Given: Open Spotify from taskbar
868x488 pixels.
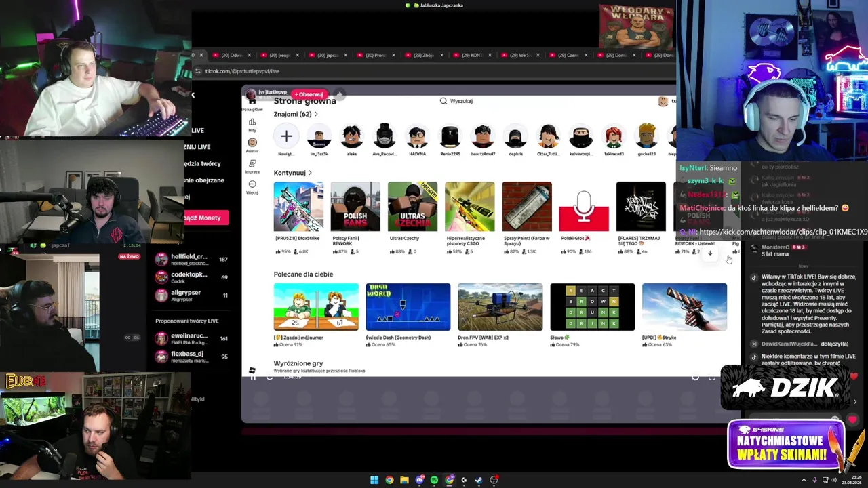Looking at the screenshot, I should point(435,480).
